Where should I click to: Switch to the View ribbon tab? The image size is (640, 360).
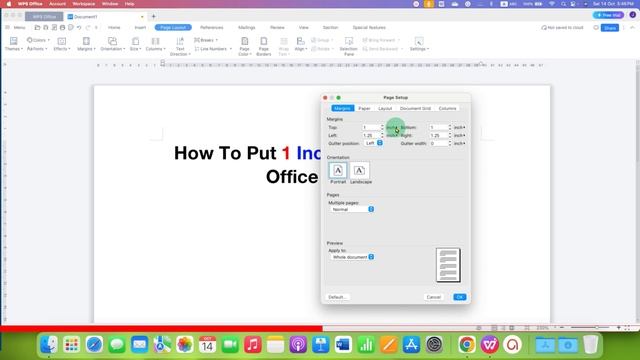pos(304,27)
